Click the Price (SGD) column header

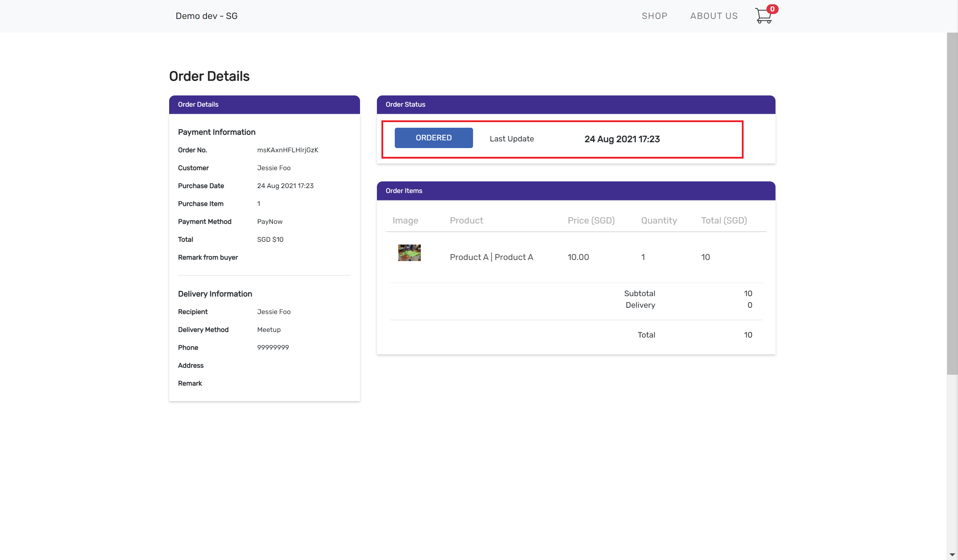(591, 220)
